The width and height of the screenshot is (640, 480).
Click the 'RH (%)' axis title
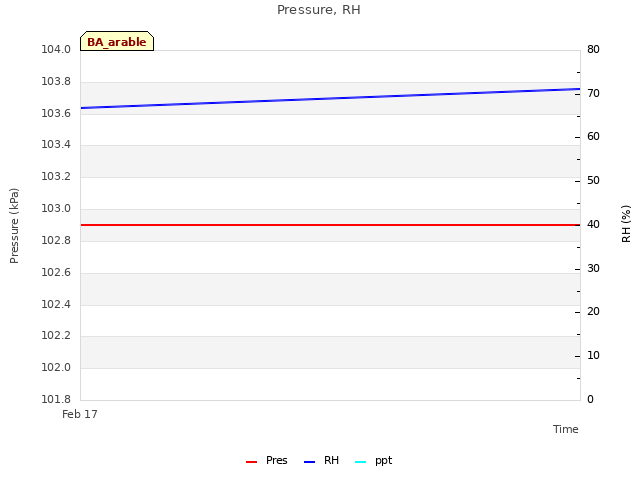626,224
